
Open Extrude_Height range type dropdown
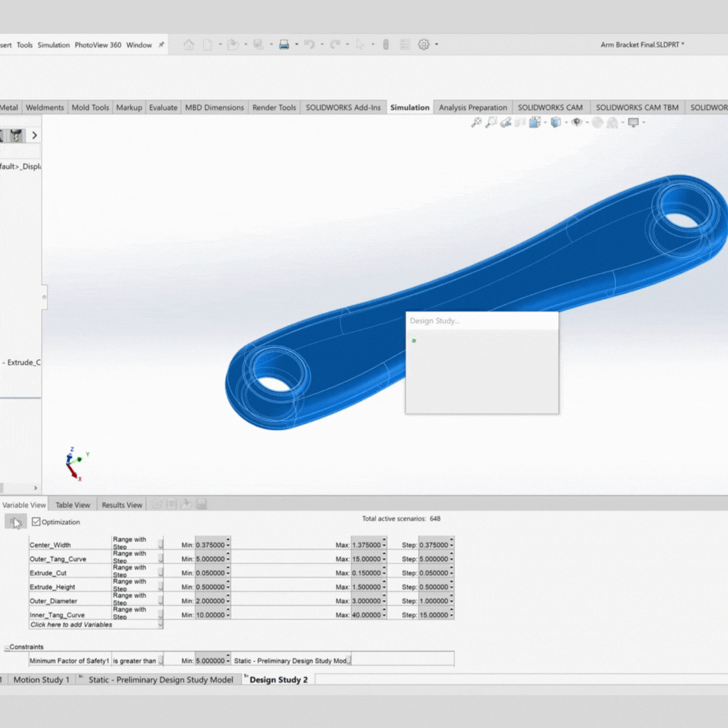(160, 586)
